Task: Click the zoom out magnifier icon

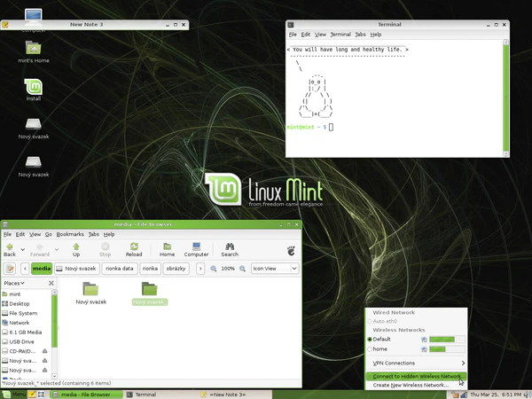Action: click(x=214, y=268)
